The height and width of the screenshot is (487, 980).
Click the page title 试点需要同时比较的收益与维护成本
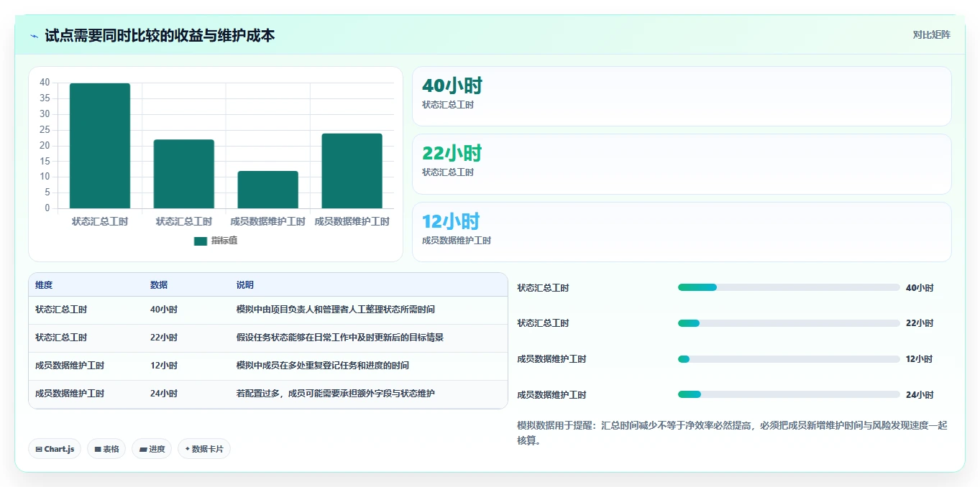click(x=160, y=35)
